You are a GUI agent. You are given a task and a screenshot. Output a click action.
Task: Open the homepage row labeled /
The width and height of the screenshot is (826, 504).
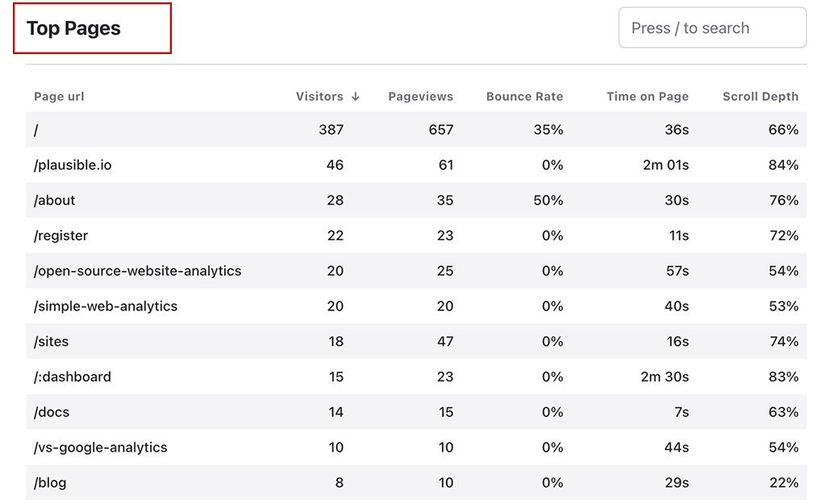click(x=36, y=129)
